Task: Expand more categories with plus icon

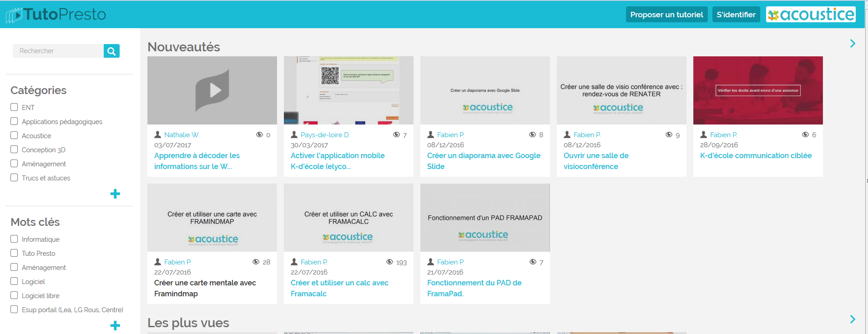Action: click(115, 194)
